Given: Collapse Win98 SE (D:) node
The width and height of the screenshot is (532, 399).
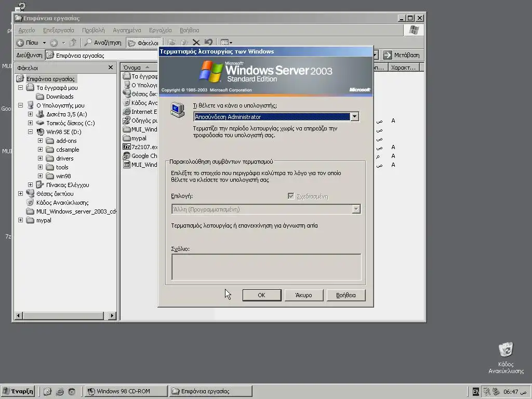Looking at the screenshot, I should (30, 131).
